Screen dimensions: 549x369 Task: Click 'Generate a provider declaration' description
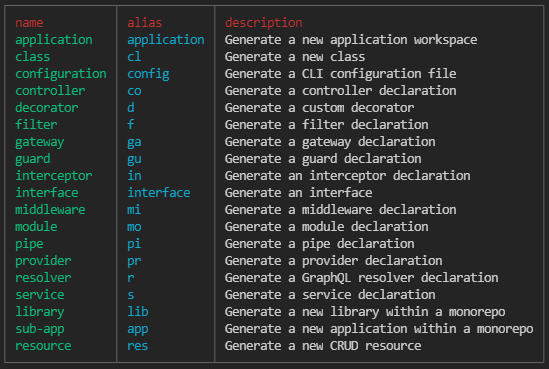(333, 261)
